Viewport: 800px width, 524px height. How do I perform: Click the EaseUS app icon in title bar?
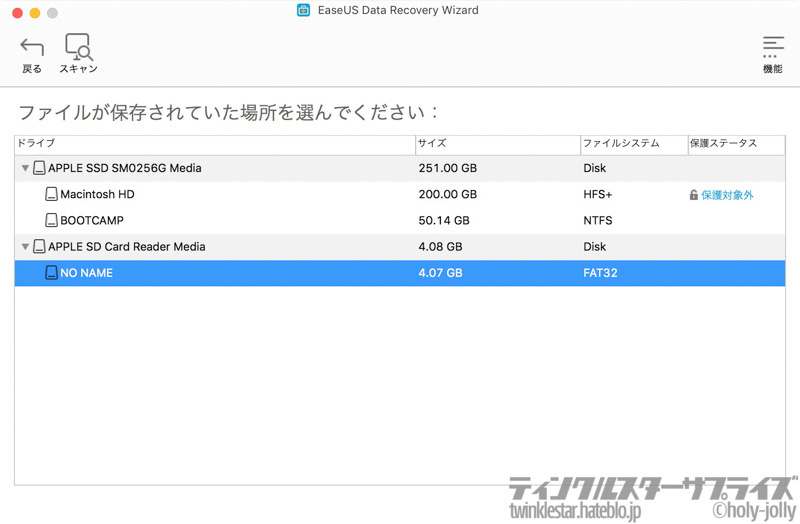pos(304,10)
